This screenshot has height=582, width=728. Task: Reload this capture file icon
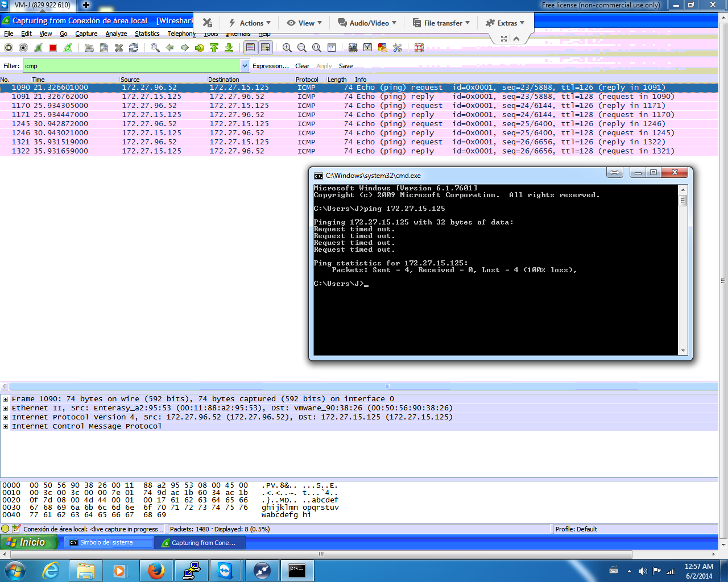click(134, 48)
